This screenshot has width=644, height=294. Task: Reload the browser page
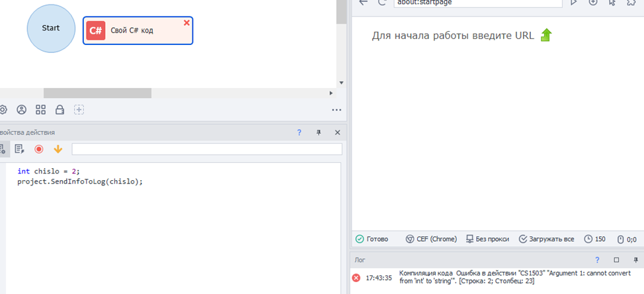point(382,2)
